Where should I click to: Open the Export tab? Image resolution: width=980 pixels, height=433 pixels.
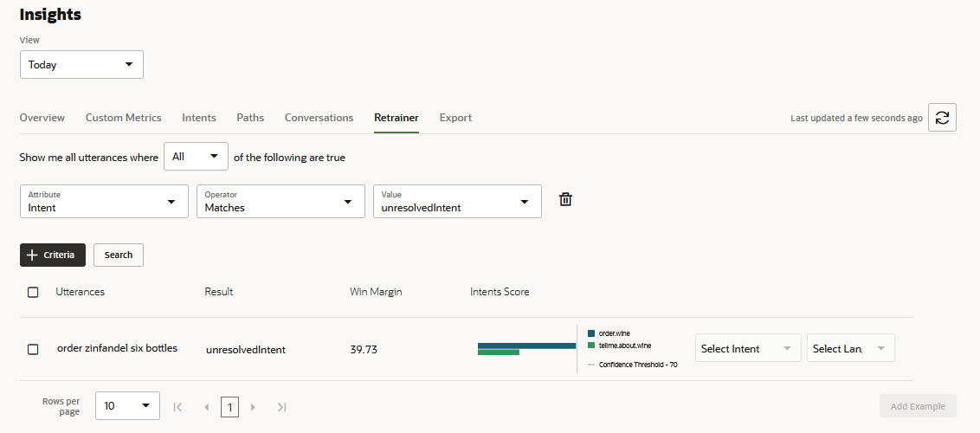(455, 118)
